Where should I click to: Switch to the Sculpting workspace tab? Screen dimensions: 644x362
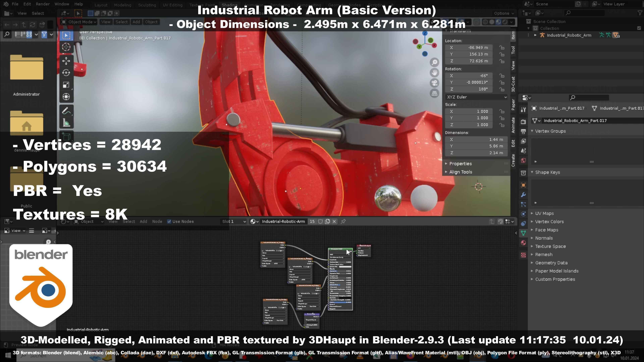point(147,5)
